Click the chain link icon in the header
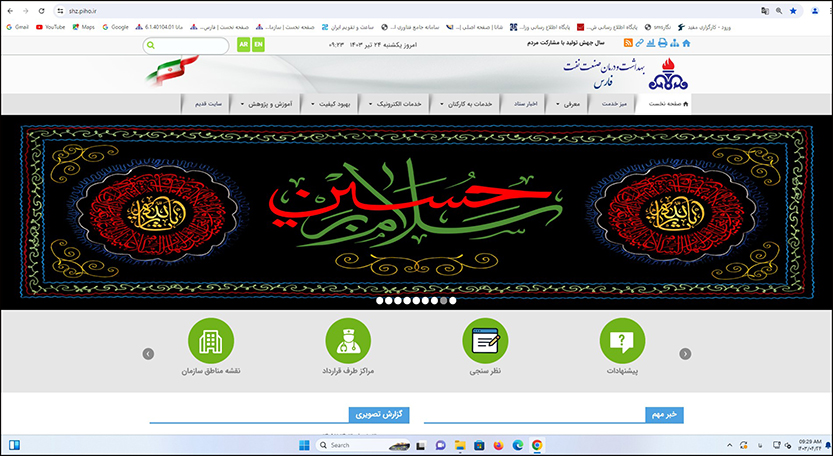The height and width of the screenshot is (456, 833). coord(640,44)
